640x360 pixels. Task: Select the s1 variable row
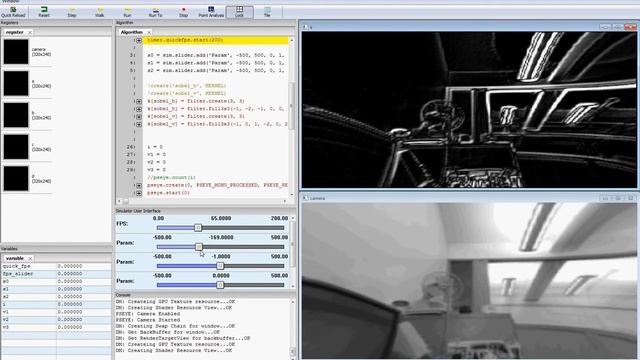pos(56,289)
